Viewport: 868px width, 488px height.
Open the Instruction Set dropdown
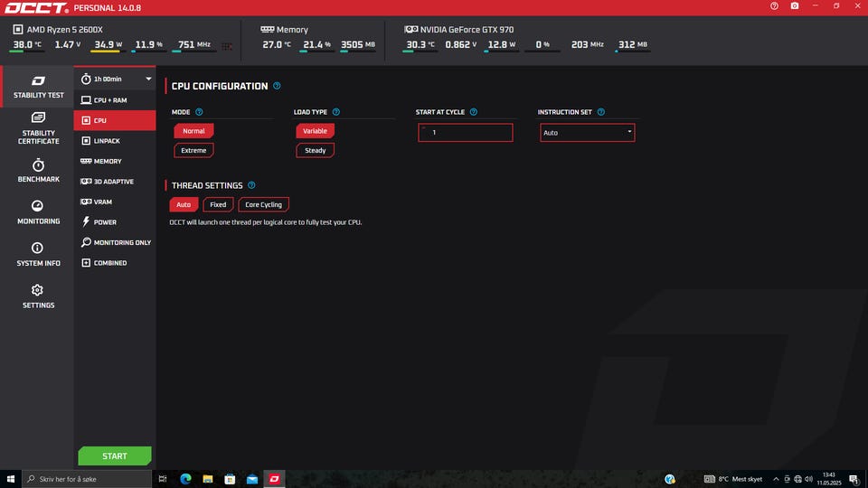[x=588, y=133]
